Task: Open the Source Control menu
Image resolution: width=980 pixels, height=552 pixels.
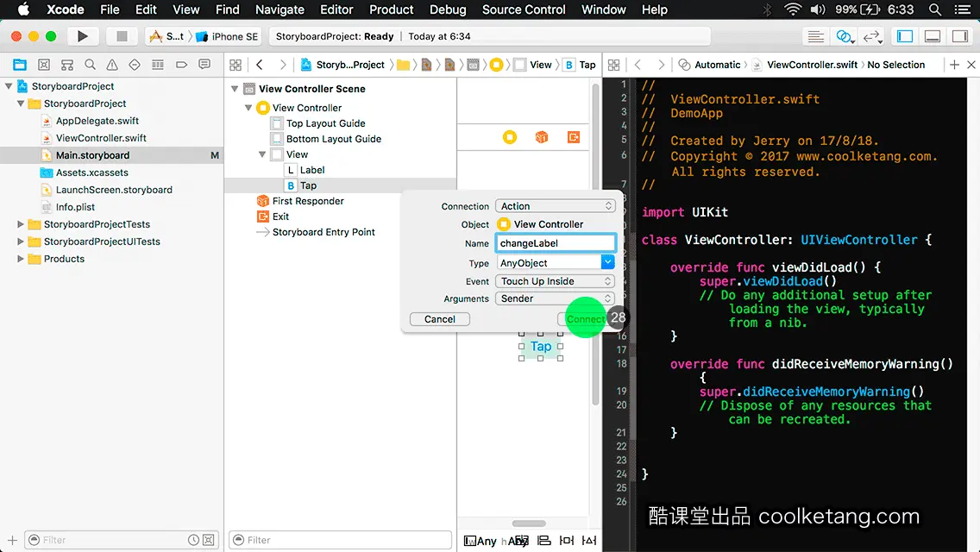Action: 524,9
